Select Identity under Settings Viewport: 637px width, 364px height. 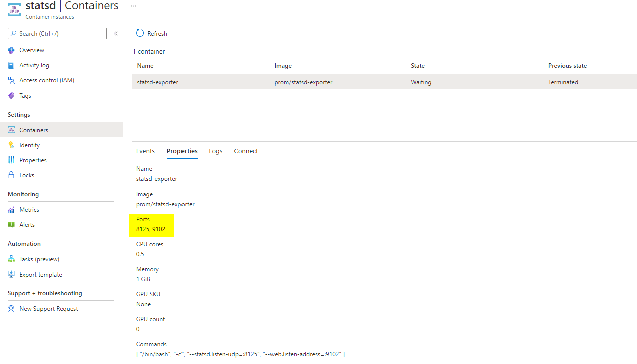pos(29,145)
